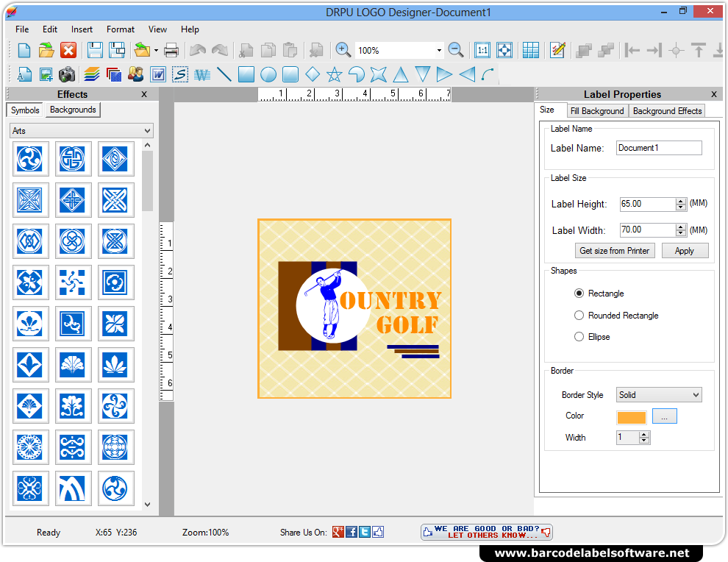Choose the Ellipse shape option
The image size is (728, 562).
tap(580, 336)
